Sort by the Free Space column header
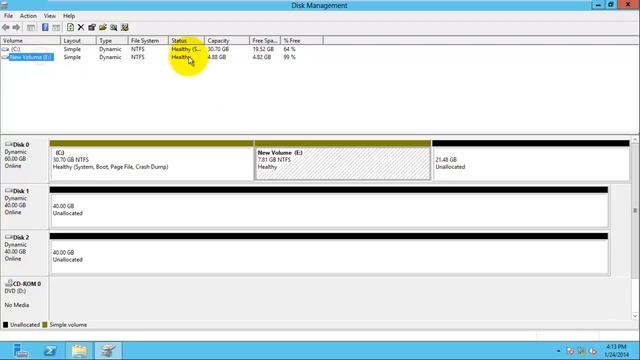 click(265, 40)
